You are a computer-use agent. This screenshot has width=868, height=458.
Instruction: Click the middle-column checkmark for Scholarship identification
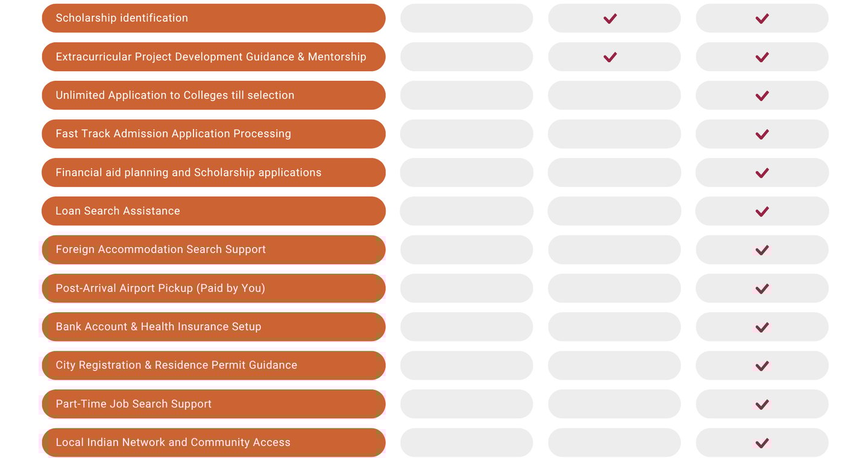[x=610, y=19]
